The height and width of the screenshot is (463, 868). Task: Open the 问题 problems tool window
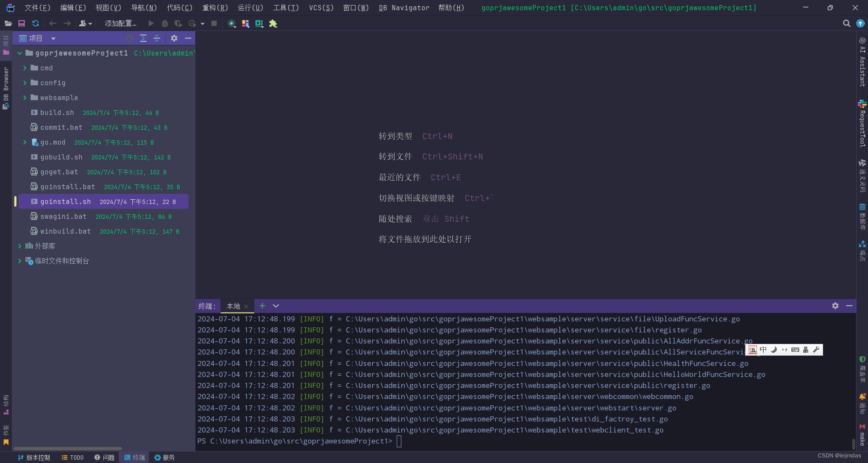tap(104, 457)
